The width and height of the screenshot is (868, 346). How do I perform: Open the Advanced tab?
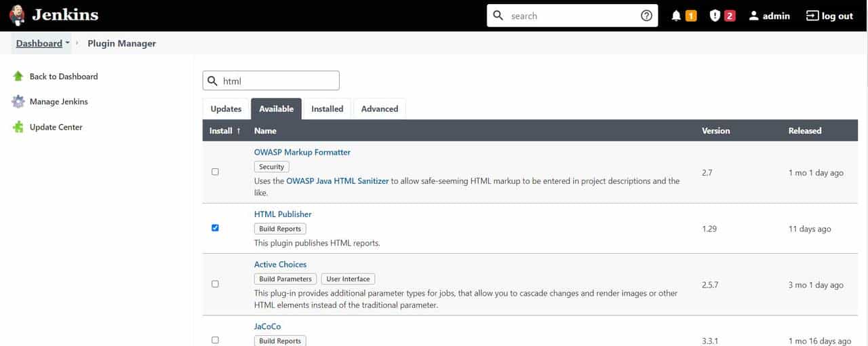point(379,109)
